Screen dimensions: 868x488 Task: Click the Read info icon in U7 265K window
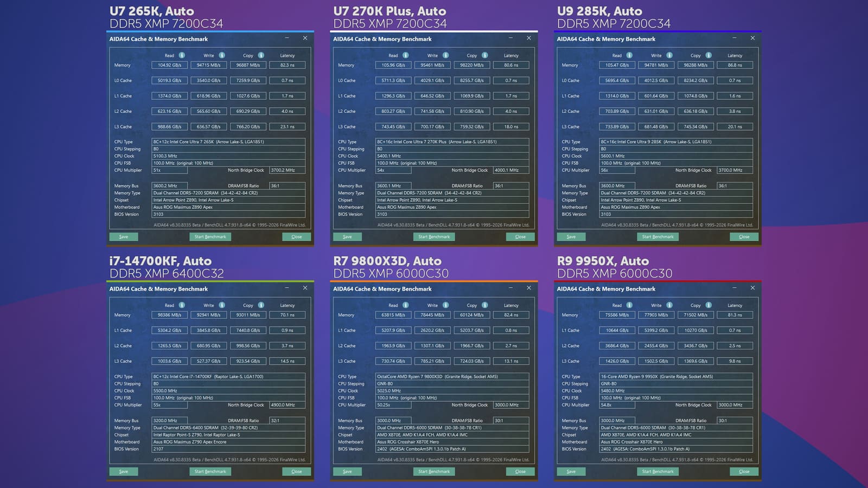point(182,55)
